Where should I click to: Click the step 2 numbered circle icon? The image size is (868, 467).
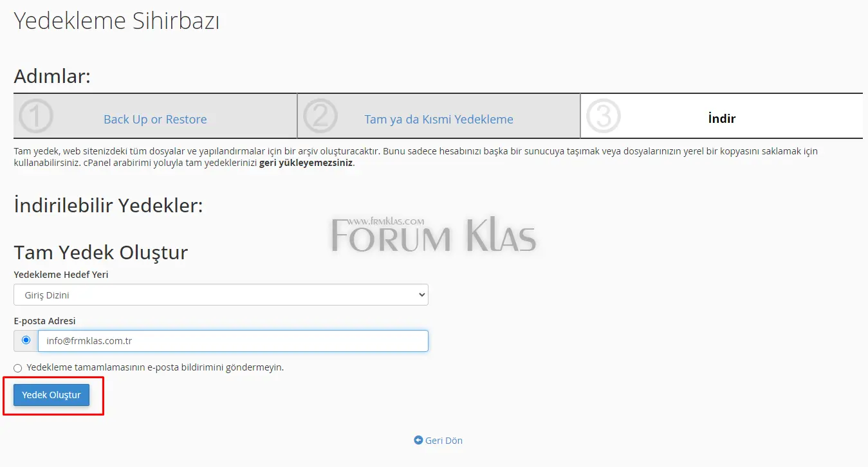[320, 116]
